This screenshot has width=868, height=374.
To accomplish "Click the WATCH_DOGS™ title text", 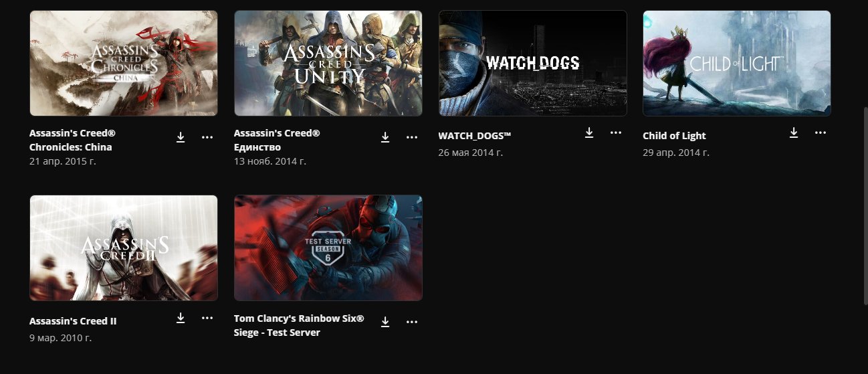I will [475, 136].
